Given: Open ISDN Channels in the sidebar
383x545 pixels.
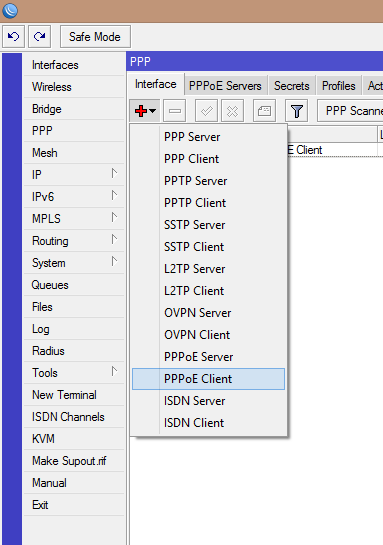Looking at the screenshot, I should [x=74, y=417].
